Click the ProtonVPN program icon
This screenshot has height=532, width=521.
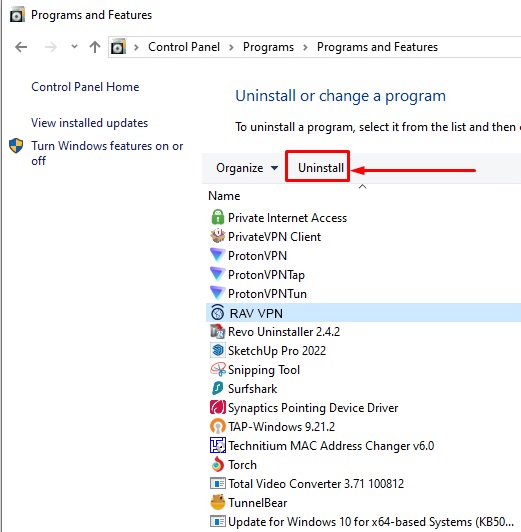[217, 255]
